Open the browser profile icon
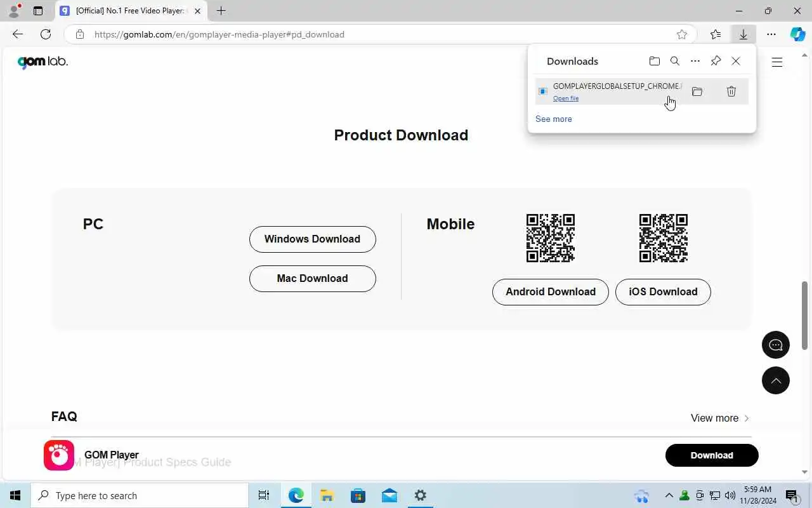Viewport: 812px width, 508px height. coord(13,11)
